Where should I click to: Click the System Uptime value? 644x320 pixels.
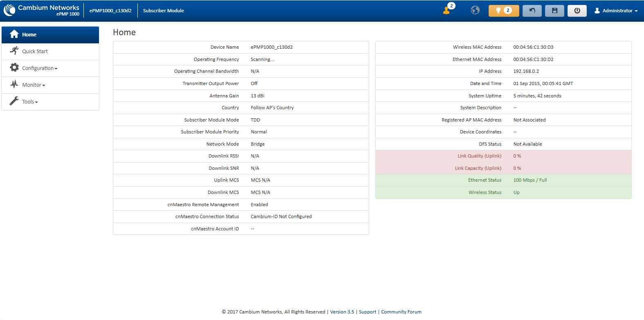(537, 96)
